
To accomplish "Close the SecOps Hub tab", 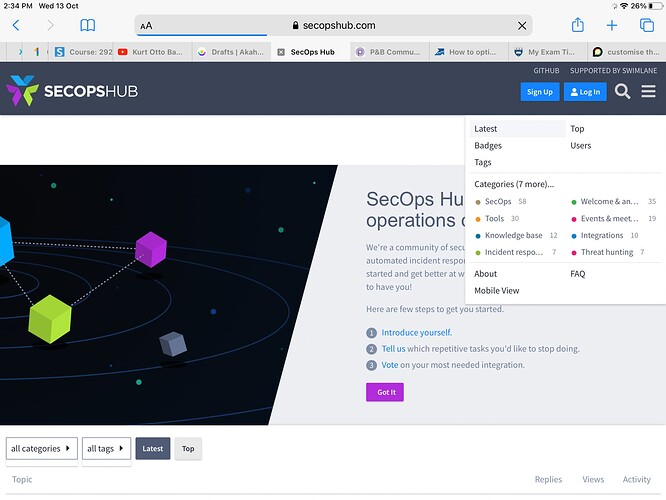I will 281,52.
